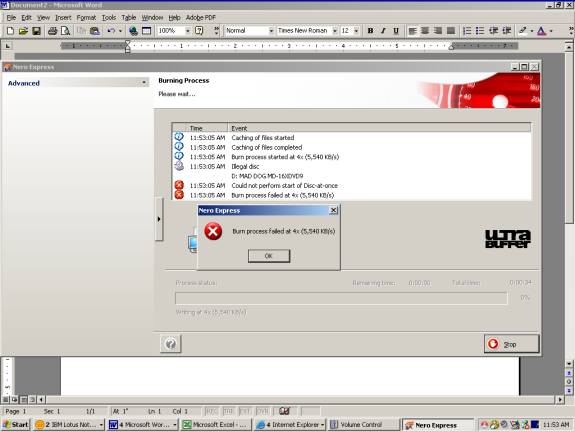The width and height of the screenshot is (575, 432).
Task: Click the Event column header in log
Action: pyautogui.click(x=379, y=128)
